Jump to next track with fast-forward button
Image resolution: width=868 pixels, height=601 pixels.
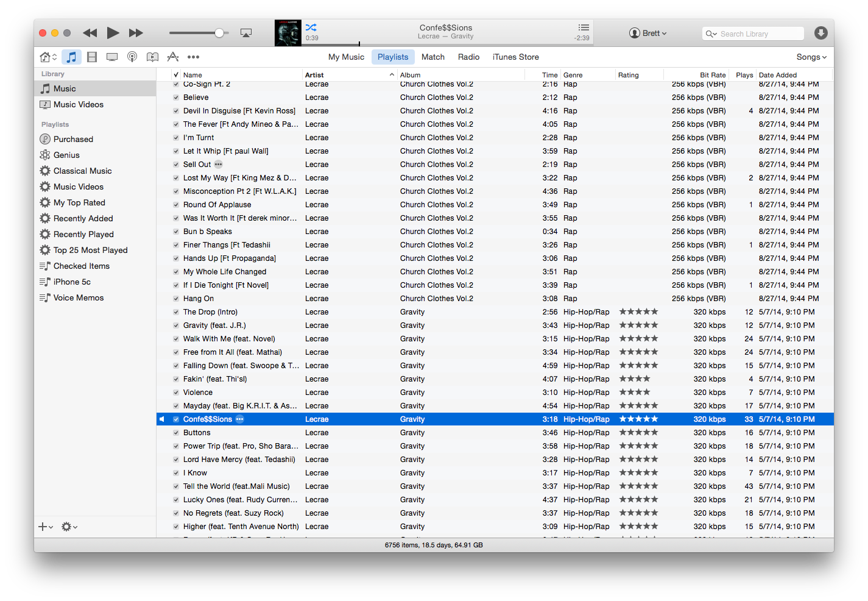click(136, 33)
